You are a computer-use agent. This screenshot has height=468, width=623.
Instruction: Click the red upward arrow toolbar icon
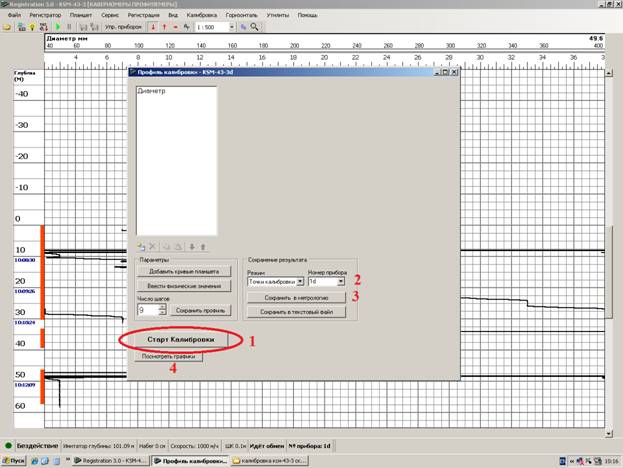tap(164, 27)
